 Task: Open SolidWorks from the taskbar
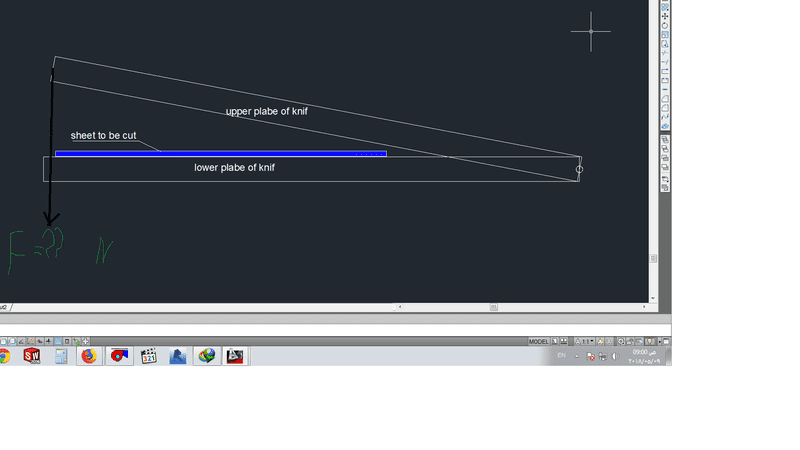click(x=32, y=356)
